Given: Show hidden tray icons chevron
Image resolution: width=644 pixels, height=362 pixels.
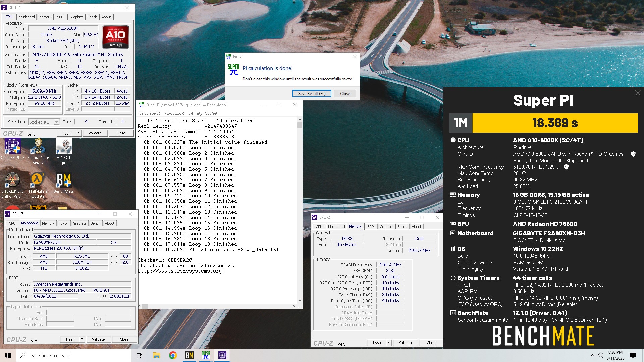Looking at the screenshot, I should [592, 355].
